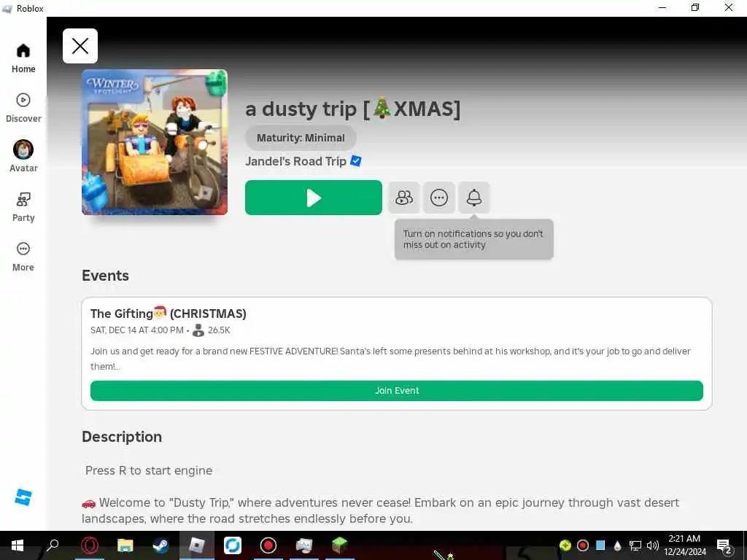The height and width of the screenshot is (560, 747).
Task: Click the event date SAT, DEC 14 AT 4:00 PM
Action: [x=136, y=330]
